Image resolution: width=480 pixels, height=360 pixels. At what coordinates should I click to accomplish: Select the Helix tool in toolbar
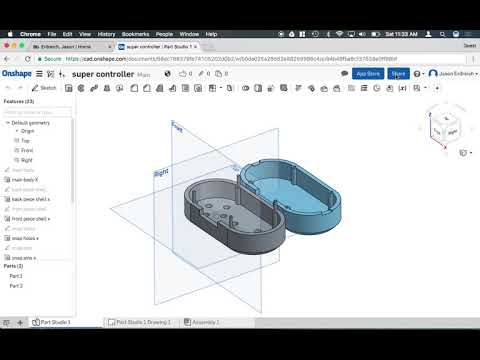(364, 88)
